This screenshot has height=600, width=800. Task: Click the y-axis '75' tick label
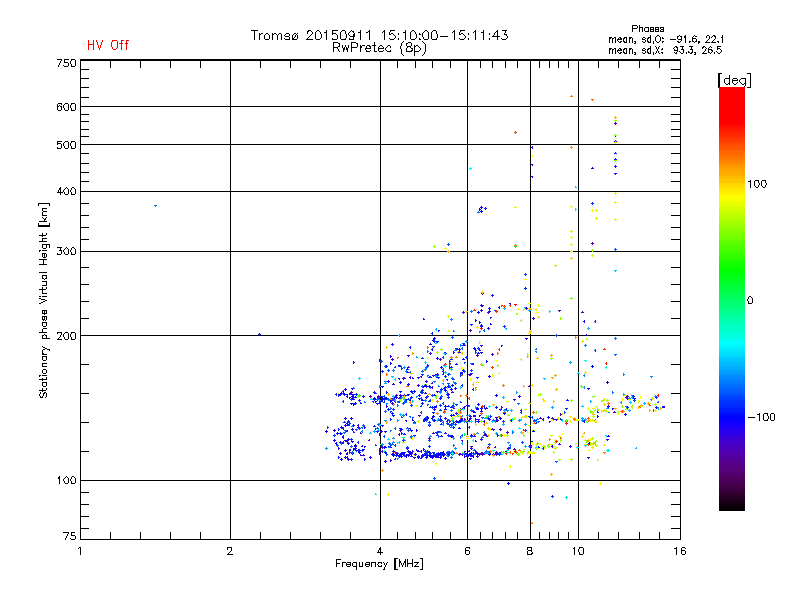pyautogui.click(x=70, y=536)
